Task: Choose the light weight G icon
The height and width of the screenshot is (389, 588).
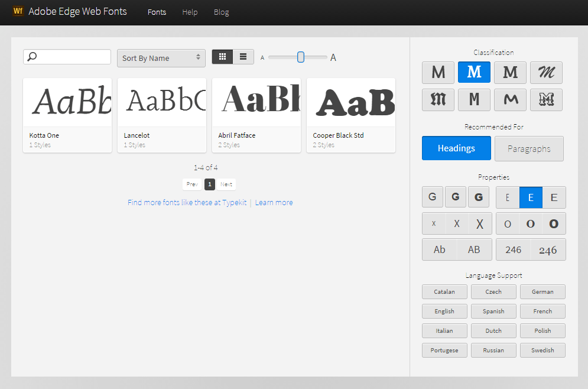Action: 433,197
